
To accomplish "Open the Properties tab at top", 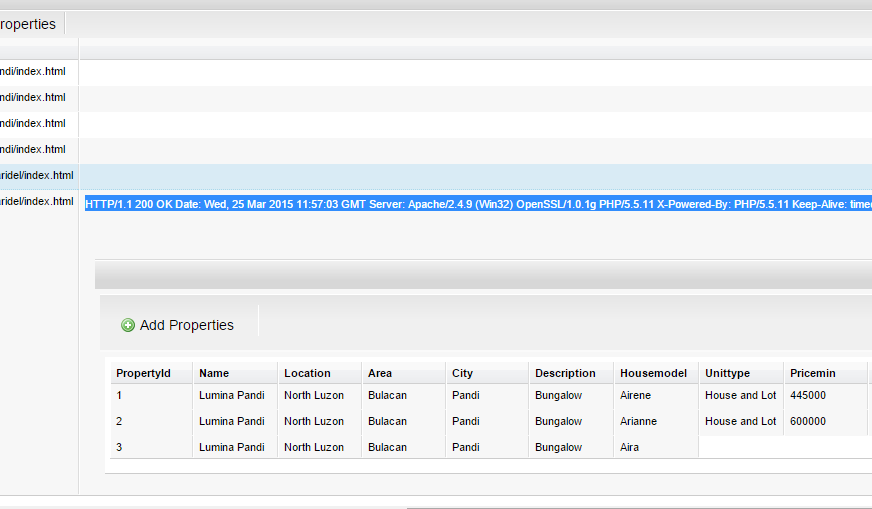I will point(28,24).
